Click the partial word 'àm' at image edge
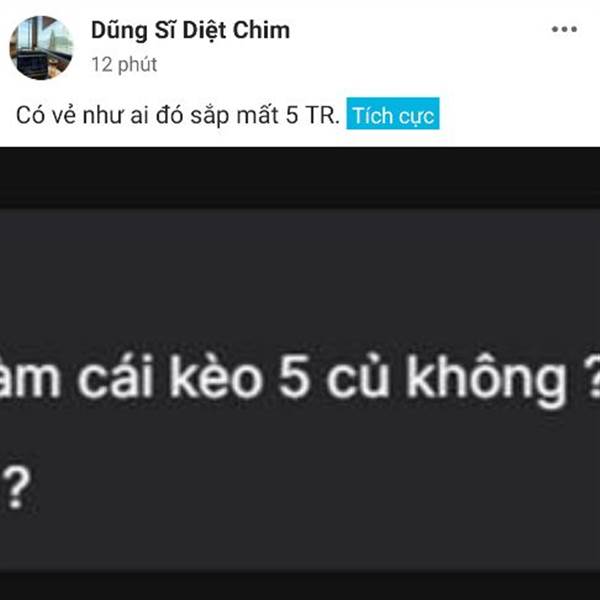This screenshot has height=600, width=600. [x=29, y=378]
